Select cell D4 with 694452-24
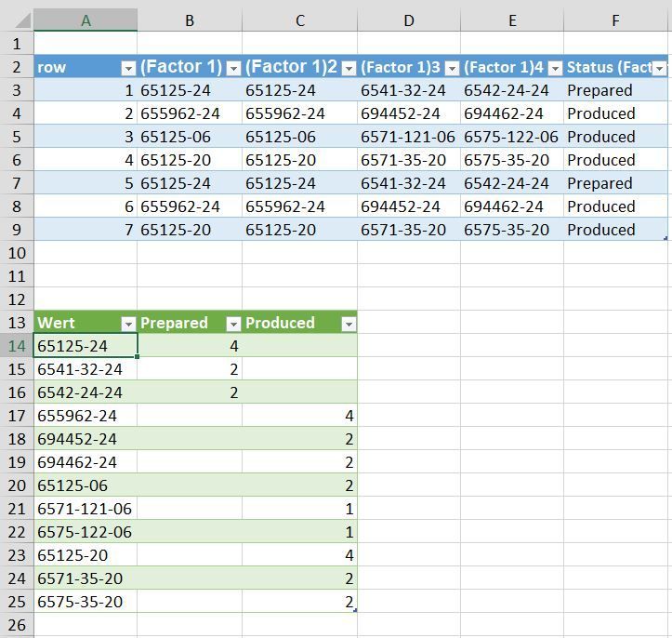 click(409, 113)
